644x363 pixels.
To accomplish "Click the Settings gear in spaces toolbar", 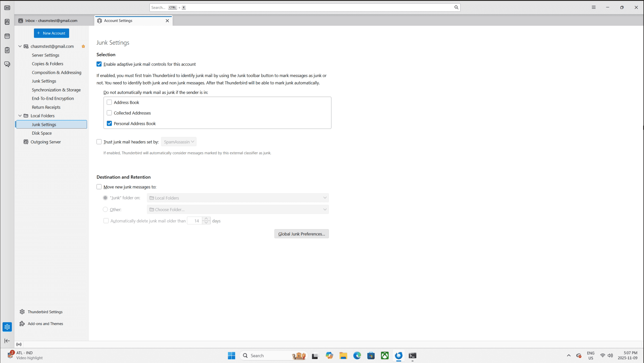I will (x=7, y=327).
